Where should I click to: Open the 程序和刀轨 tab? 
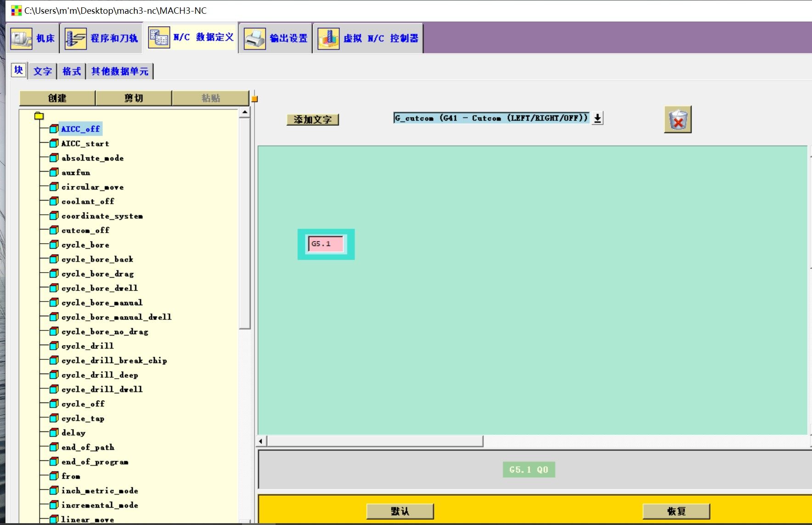(101, 38)
